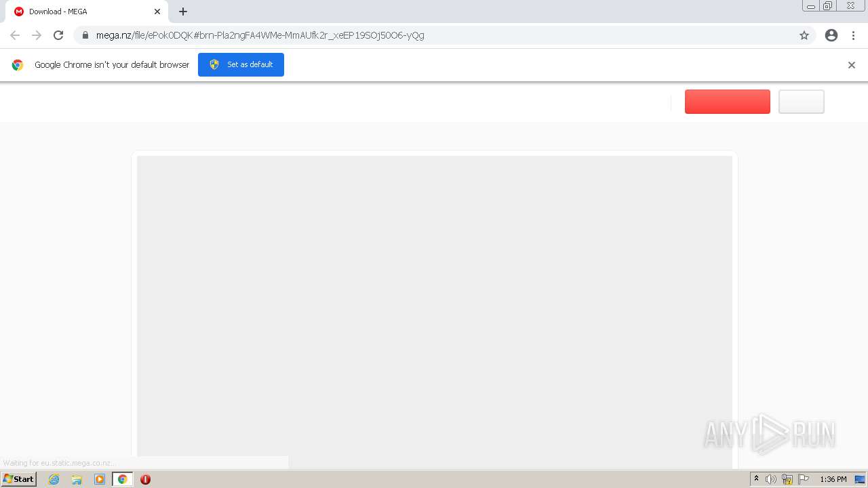Restore down the Chrome window
The image size is (868, 488).
(828, 6)
